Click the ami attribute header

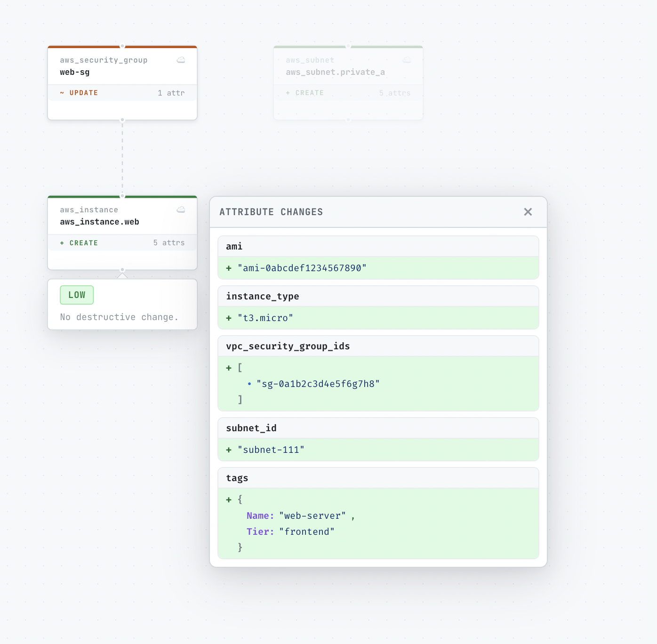tap(378, 246)
